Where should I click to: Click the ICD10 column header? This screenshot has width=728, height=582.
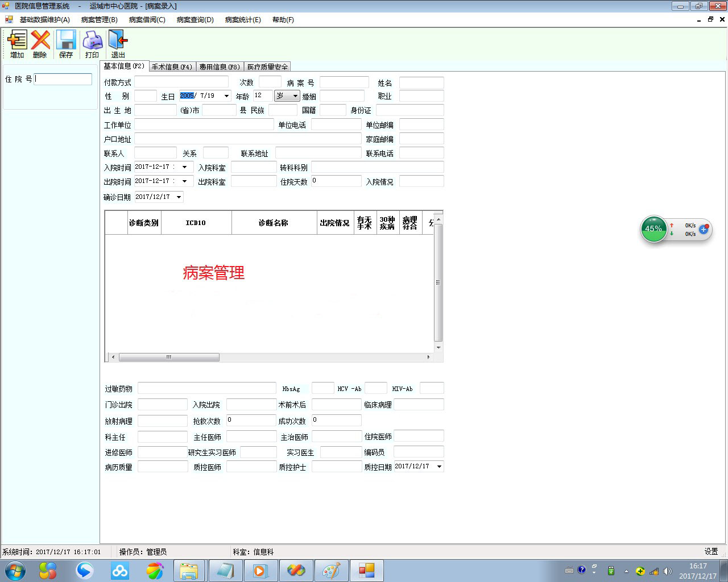pos(196,223)
